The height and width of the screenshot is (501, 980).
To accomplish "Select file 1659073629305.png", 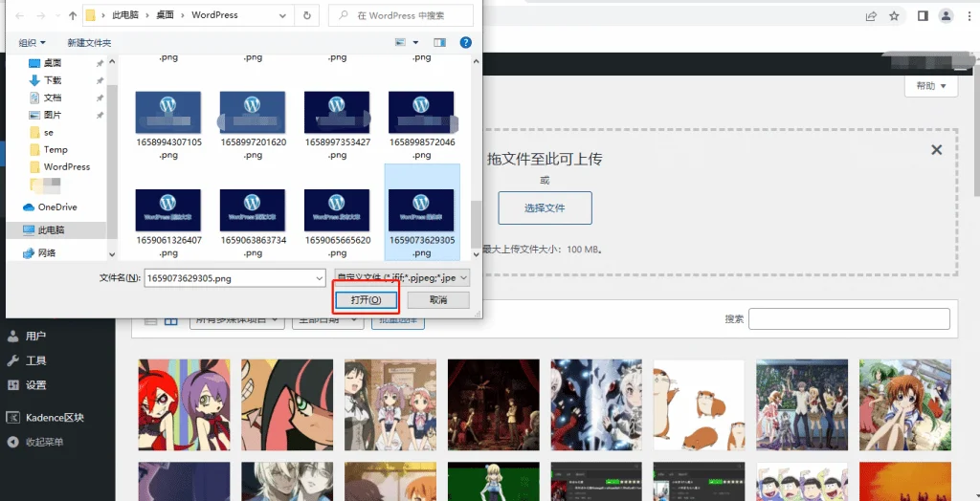I will 422,212.
